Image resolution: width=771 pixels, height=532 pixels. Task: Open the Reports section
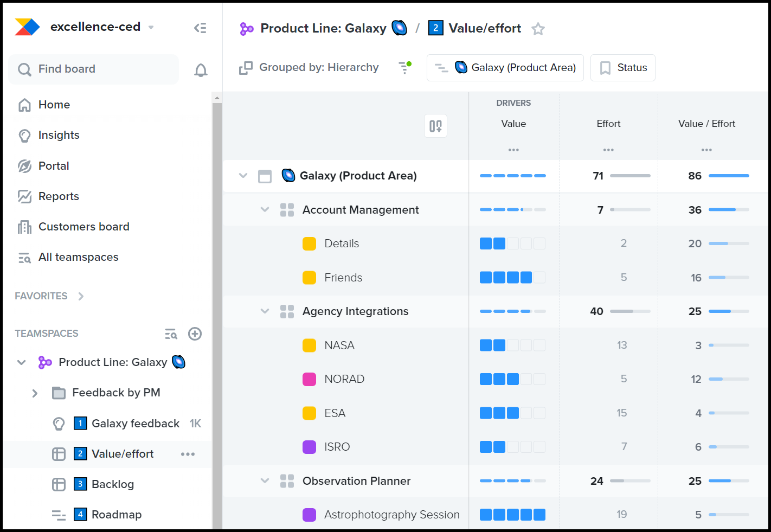point(58,196)
